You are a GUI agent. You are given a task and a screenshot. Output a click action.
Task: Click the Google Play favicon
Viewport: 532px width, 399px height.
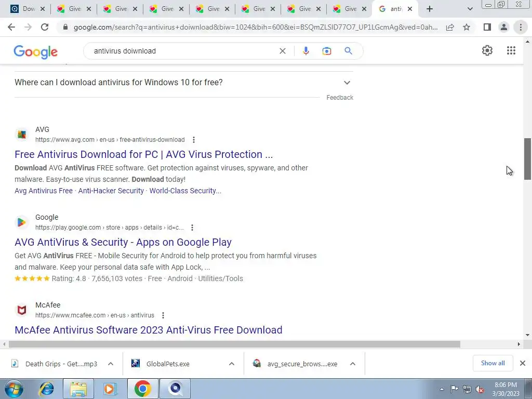[22, 222]
